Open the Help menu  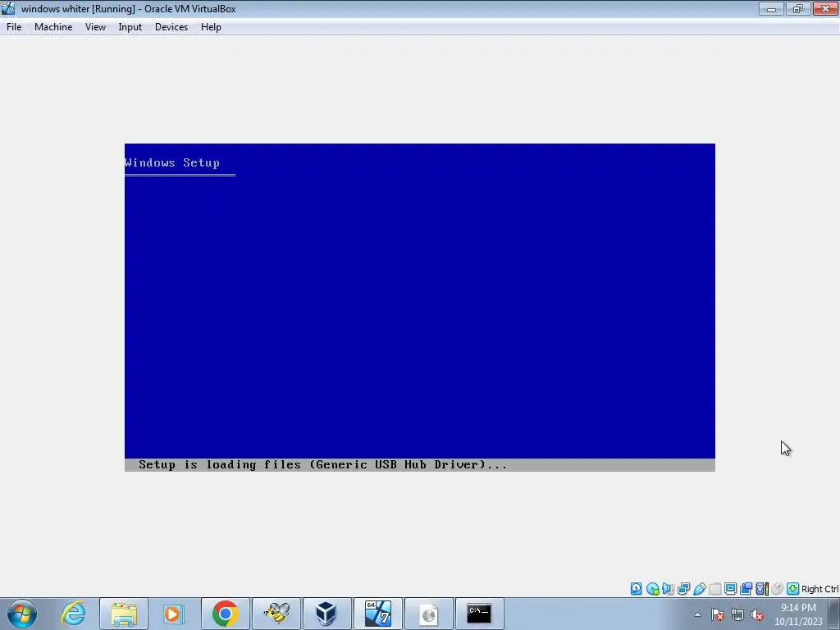pos(211,27)
